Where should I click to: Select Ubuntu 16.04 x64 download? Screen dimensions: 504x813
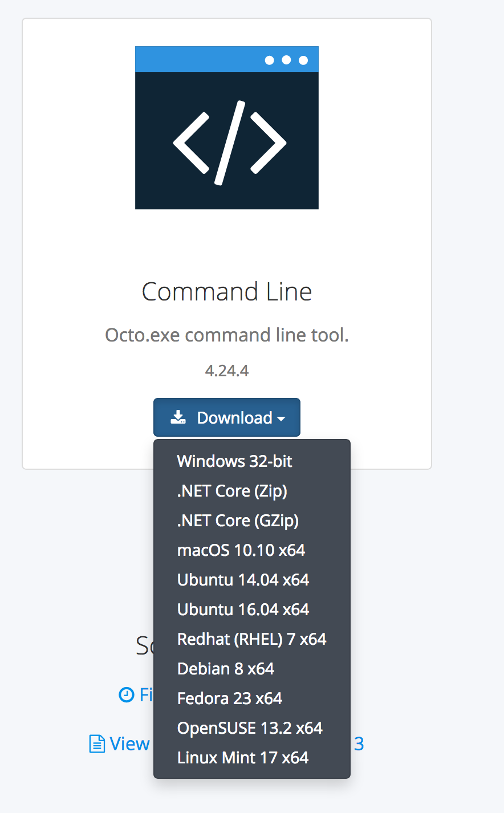point(243,609)
